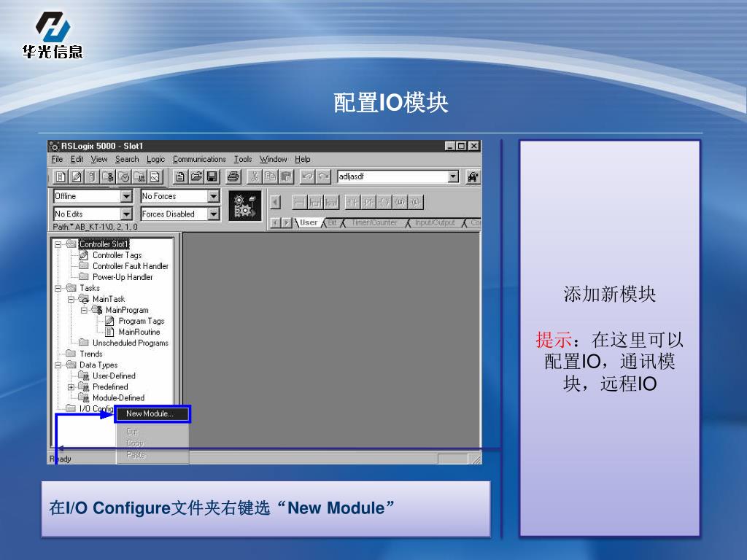This screenshot has width=747, height=560.
Task: Click the controller status gears graphic
Action: (x=245, y=206)
